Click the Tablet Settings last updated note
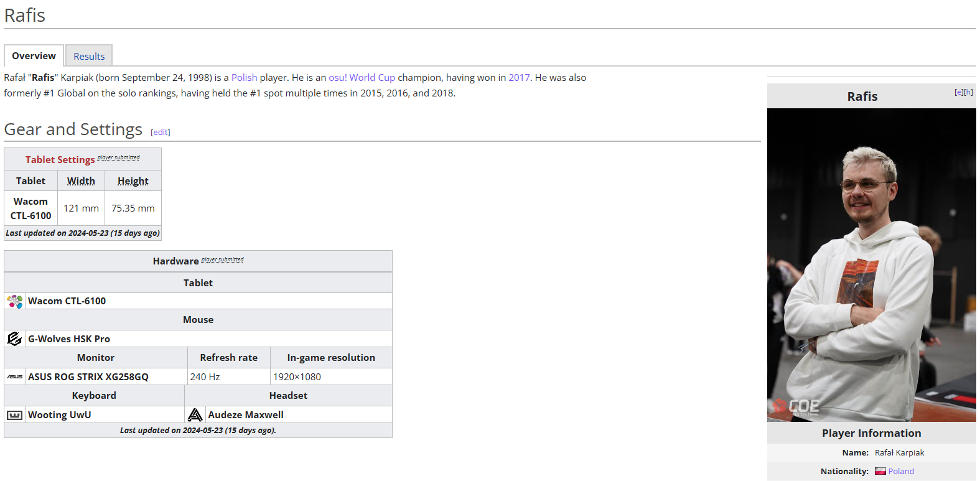The height and width of the screenshot is (481, 980). pyautogui.click(x=83, y=233)
